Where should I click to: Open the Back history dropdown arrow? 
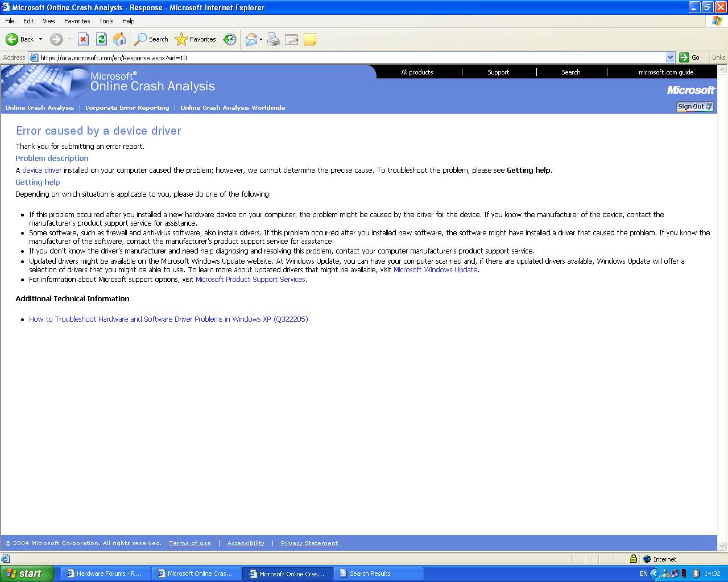pyautogui.click(x=40, y=39)
